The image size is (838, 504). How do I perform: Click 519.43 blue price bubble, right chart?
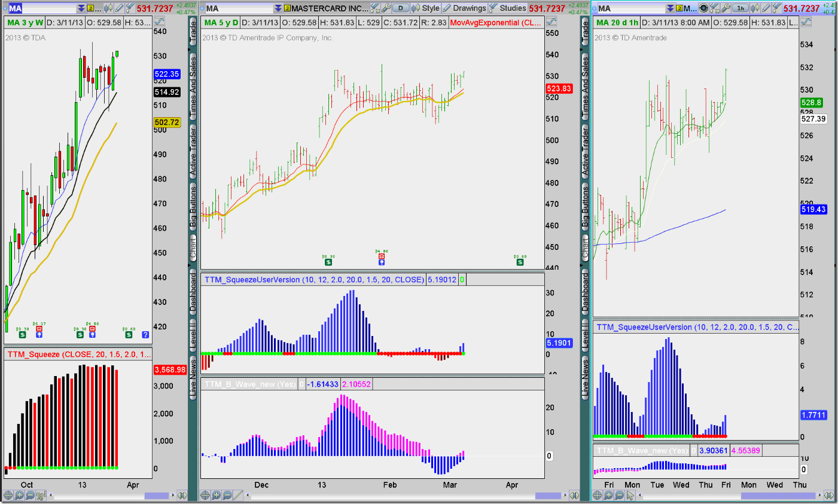point(813,209)
